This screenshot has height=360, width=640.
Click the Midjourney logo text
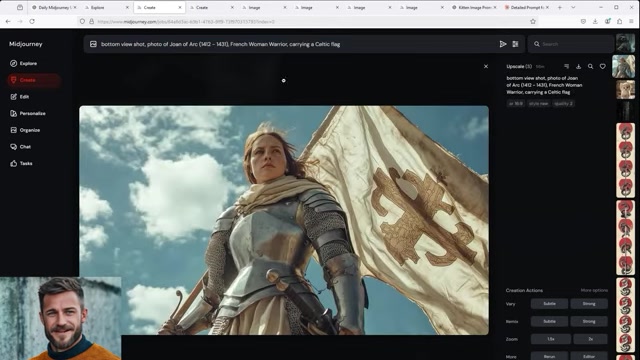pos(26,44)
